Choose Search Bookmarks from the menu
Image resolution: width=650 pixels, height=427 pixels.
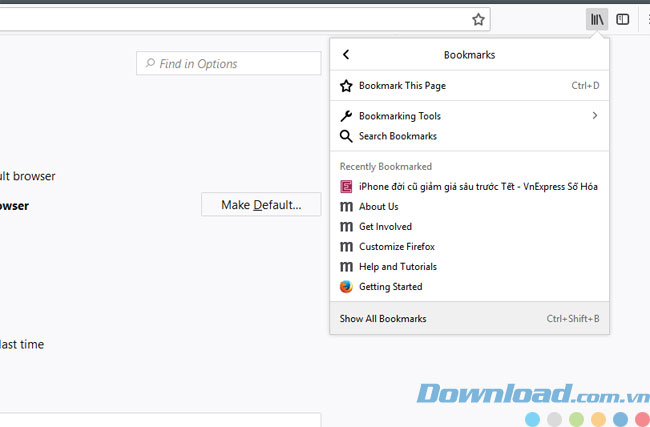(x=398, y=136)
